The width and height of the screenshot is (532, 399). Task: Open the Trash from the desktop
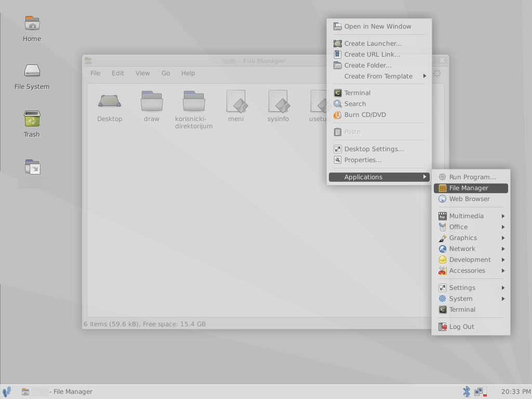pyautogui.click(x=31, y=121)
